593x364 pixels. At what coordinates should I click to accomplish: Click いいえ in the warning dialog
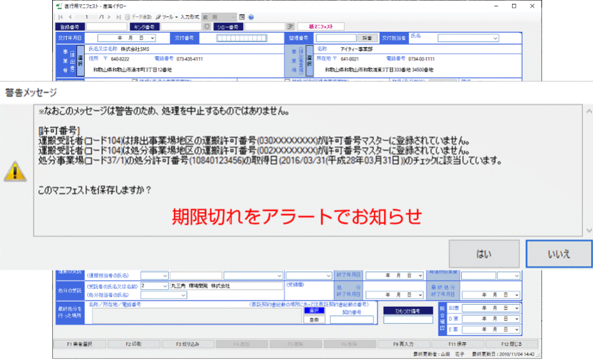(x=559, y=254)
